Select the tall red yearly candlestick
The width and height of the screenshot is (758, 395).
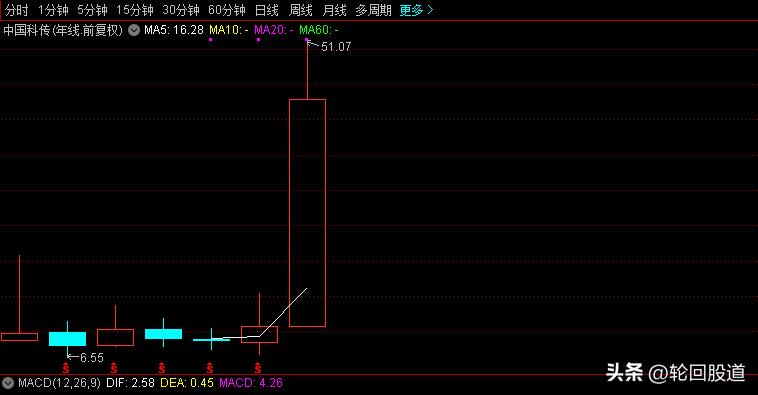point(307,213)
